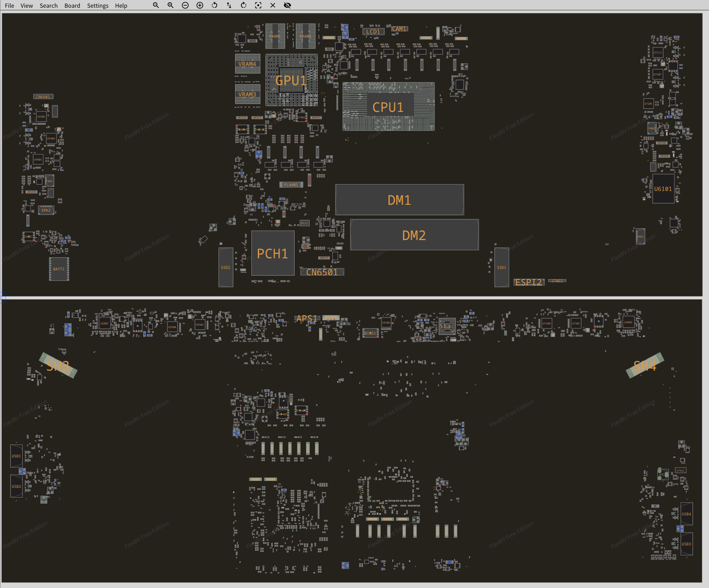Click the X clear icon in toolbar
This screenshot has width=709, height=588.
[x=273, y=5]
